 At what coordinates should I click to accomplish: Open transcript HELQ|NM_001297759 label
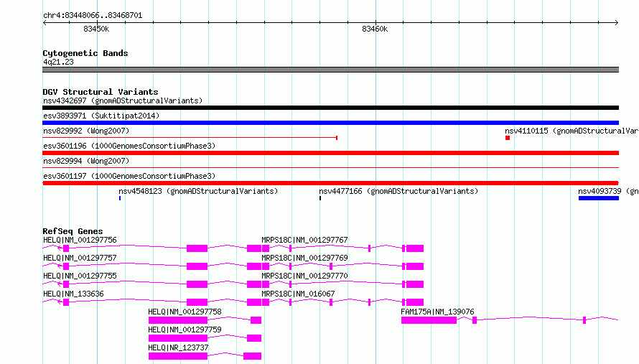[x=185, y=330]
